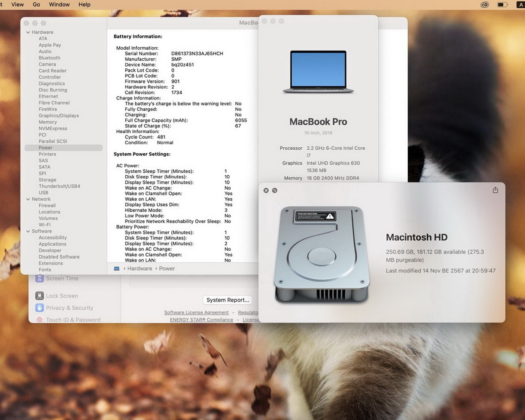Open the Help menu
This screenshot has width=525, height=420.
[x=84, y=5]
